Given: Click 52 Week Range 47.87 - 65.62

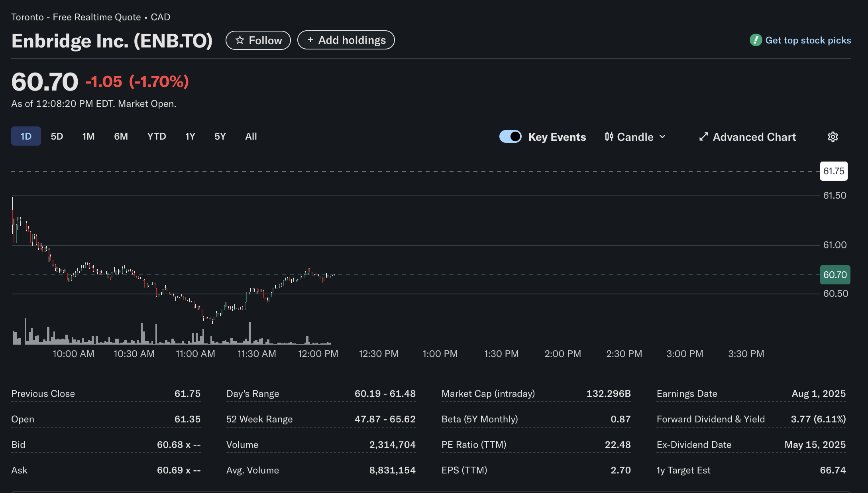Looking at the screenshot, I should 385,419.
